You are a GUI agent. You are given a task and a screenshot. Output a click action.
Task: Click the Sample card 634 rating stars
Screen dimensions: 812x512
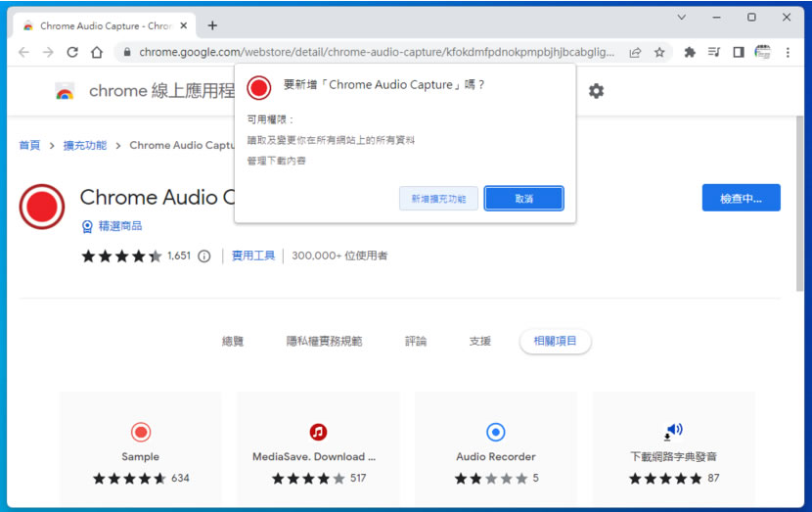pyautogui.click(x=129, y=479)
